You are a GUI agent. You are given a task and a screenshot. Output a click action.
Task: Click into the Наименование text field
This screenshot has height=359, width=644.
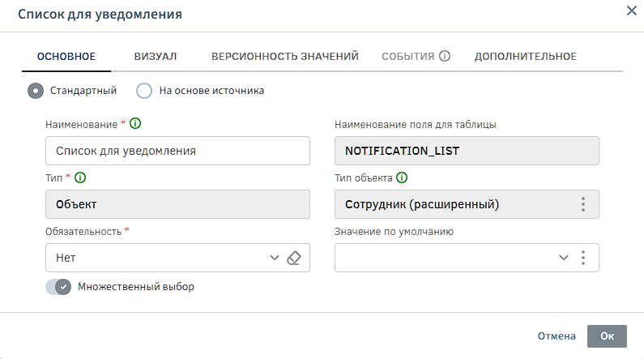(x=178, y=151)
